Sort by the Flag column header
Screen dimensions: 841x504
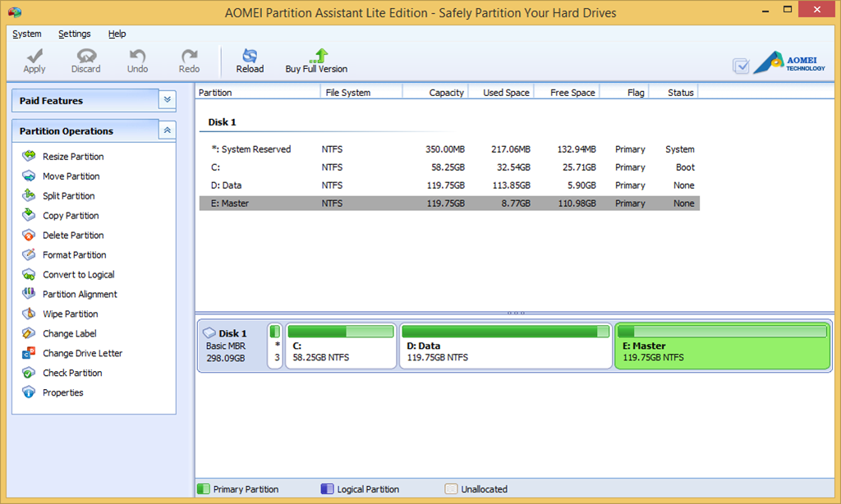624,92
